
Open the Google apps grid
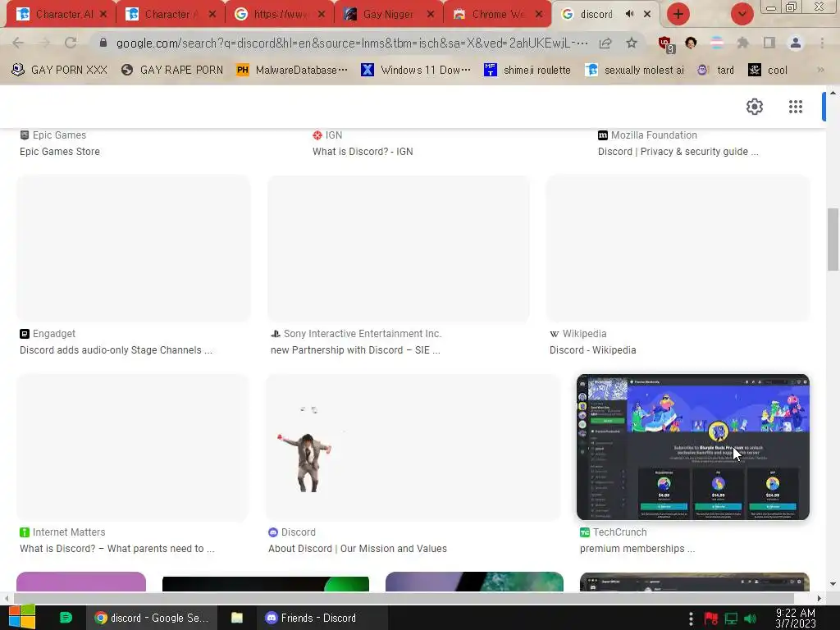pos(796,107)
